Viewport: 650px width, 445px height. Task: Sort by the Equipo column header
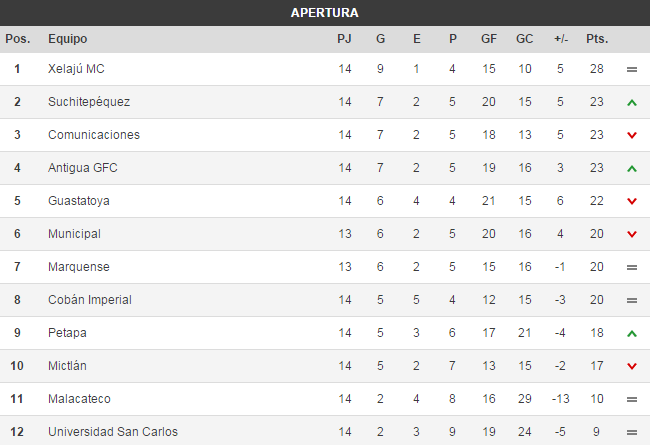tap(67, 39)
